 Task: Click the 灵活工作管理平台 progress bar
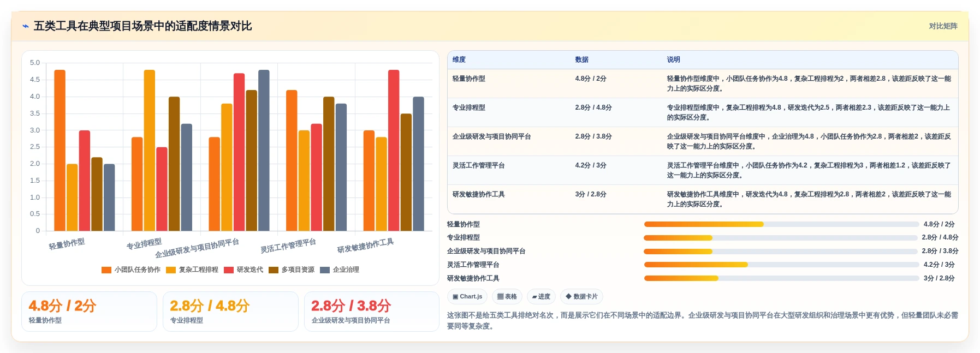pyautogui.click(x=781, y=265)
